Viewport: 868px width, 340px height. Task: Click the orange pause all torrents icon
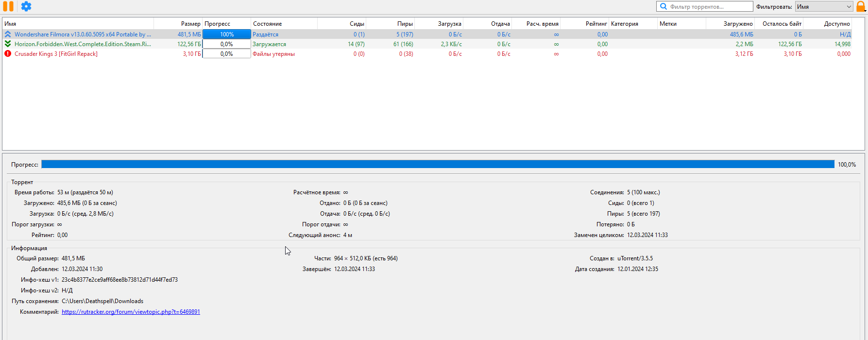pos(8,6)
